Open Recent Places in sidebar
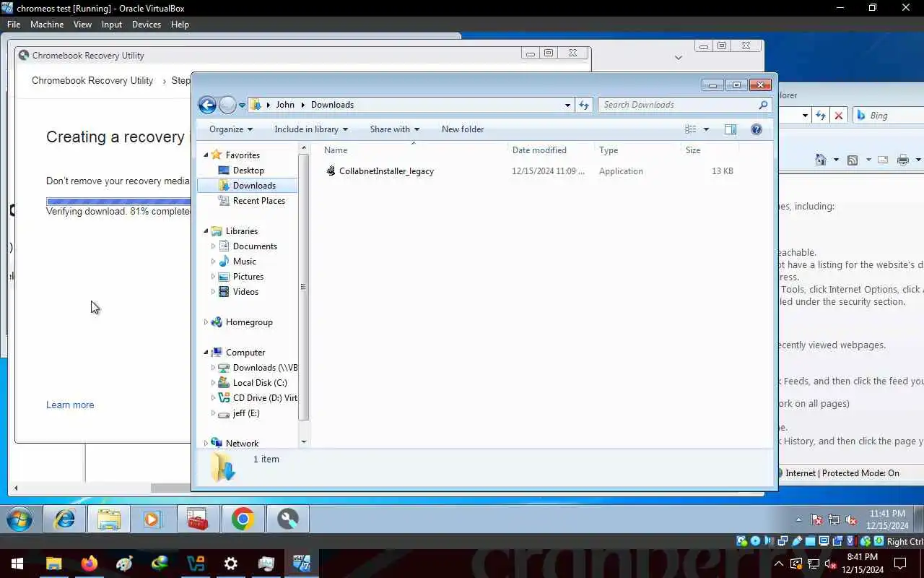Screen dimensions: 924x578 point(258,201)
